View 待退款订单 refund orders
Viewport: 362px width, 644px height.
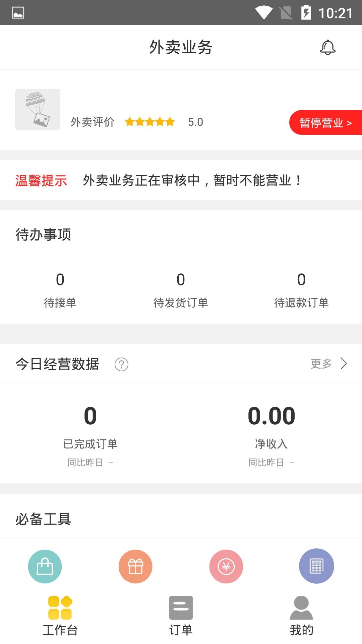(x=301, y=290)
